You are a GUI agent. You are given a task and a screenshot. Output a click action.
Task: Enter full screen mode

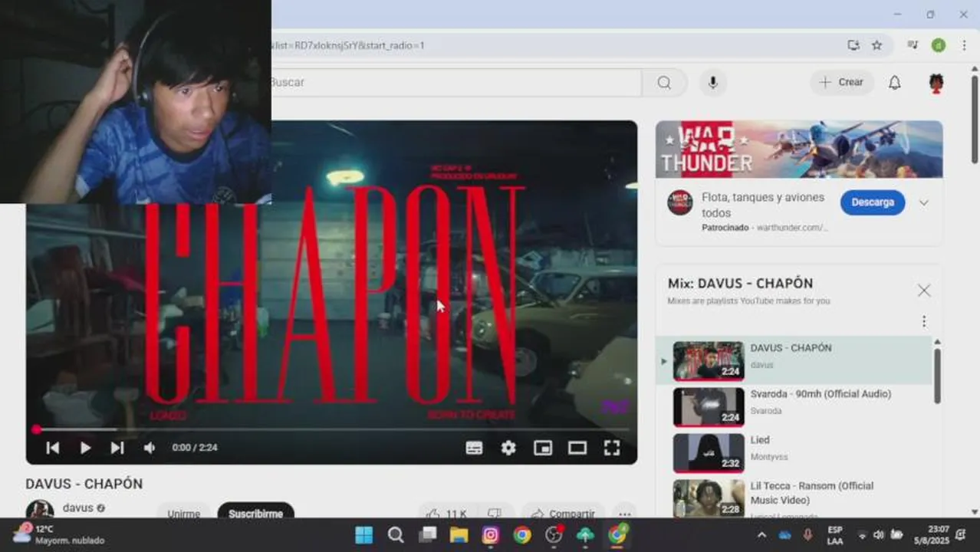[x=611, y=448]
